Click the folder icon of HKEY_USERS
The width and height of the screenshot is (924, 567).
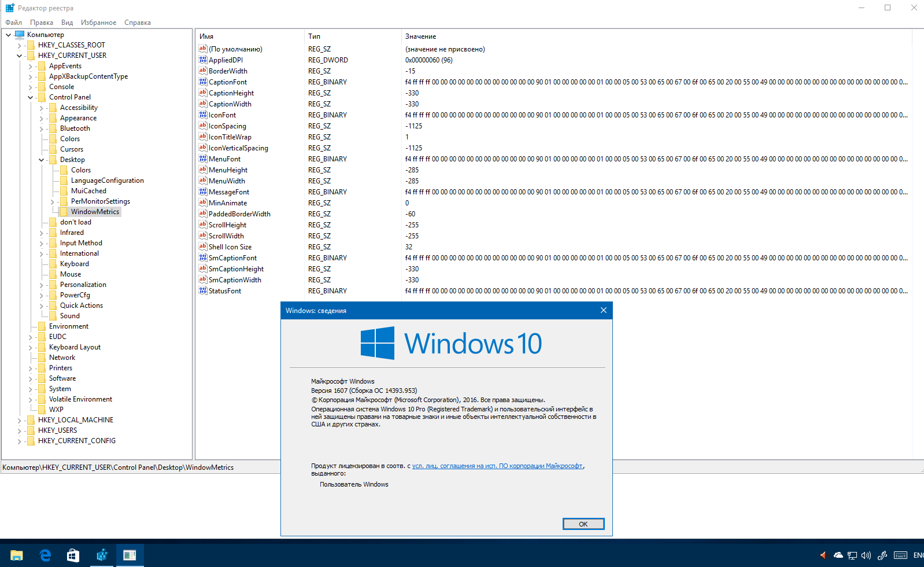pos(31,430)
